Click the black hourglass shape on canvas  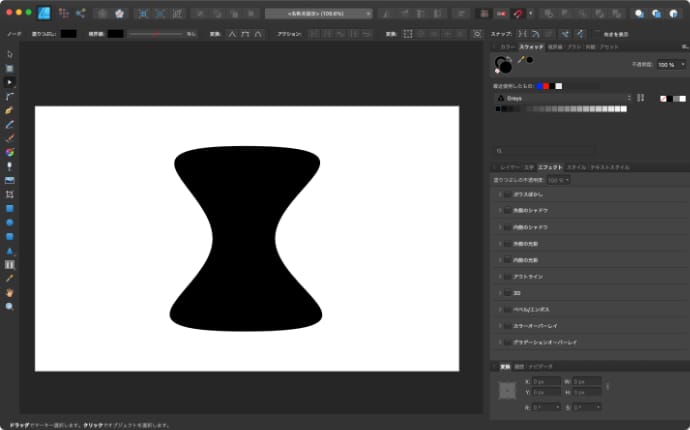(x=247, y=240)
